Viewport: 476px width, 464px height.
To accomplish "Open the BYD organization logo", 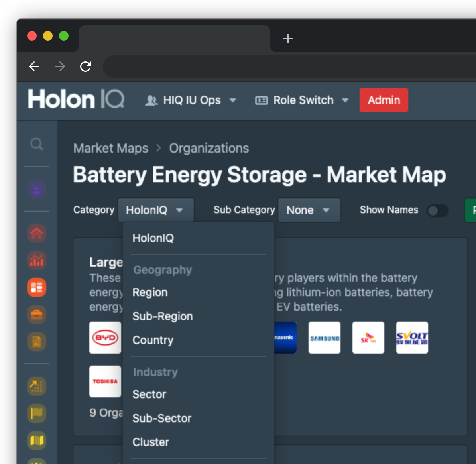I will coord(105,338).
